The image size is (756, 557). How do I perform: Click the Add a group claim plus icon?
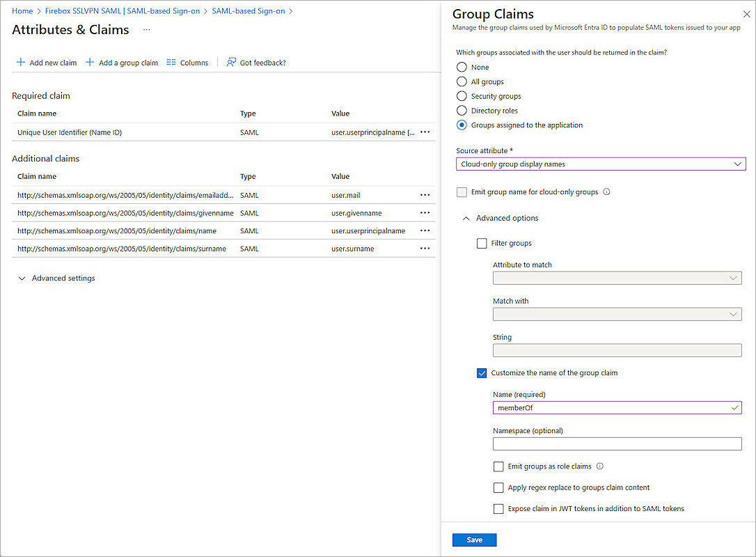click(90, 62)
